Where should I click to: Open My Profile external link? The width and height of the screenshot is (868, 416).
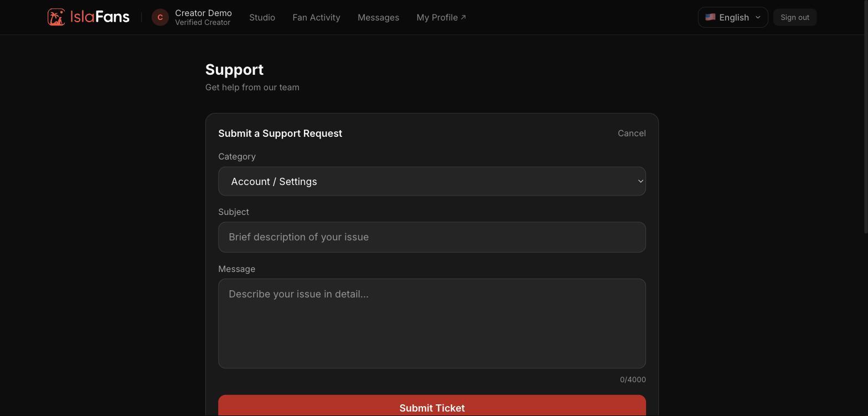(x=441, y=17)
